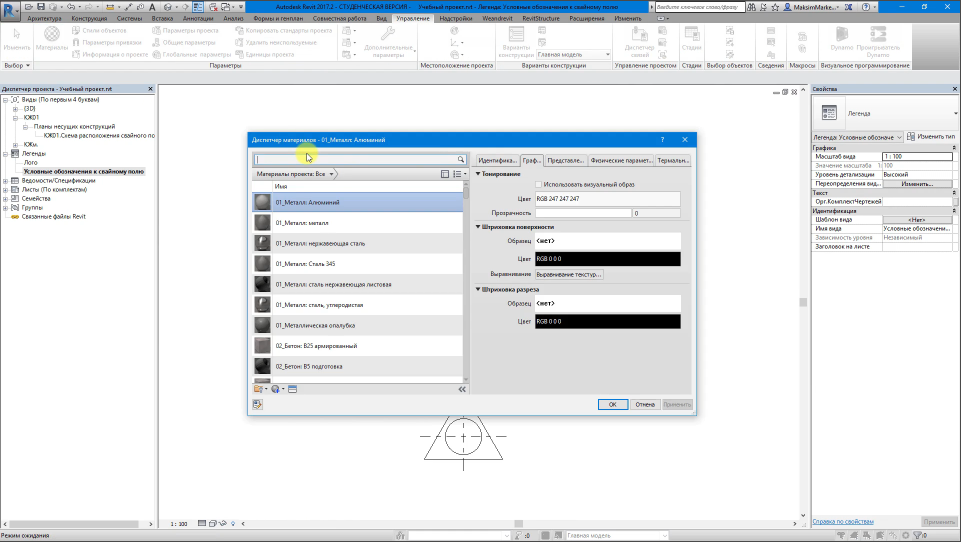This screenshot has height=542, width=961.
Task: Open the material library folder icon
Action: pyautogui.click(x=260, y=389)
